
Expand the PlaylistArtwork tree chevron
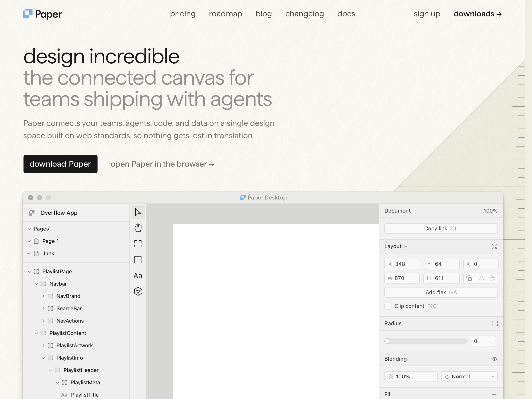pyautogui.click(x=43, y=345)
